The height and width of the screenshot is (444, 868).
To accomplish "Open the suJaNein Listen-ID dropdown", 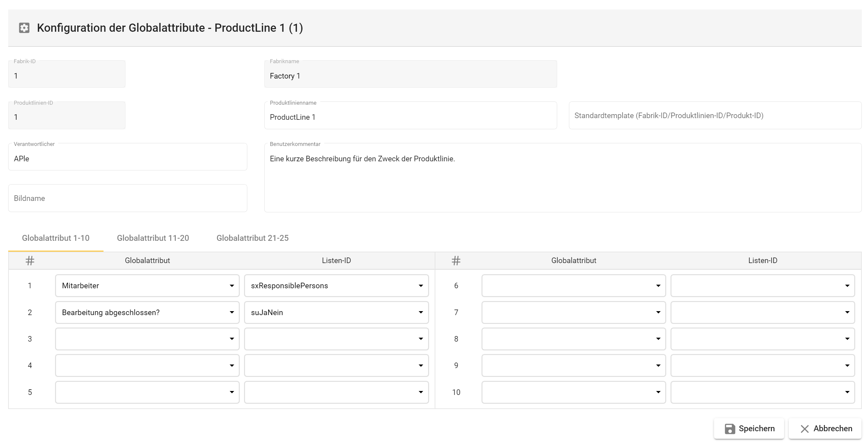I will point(336,312).
